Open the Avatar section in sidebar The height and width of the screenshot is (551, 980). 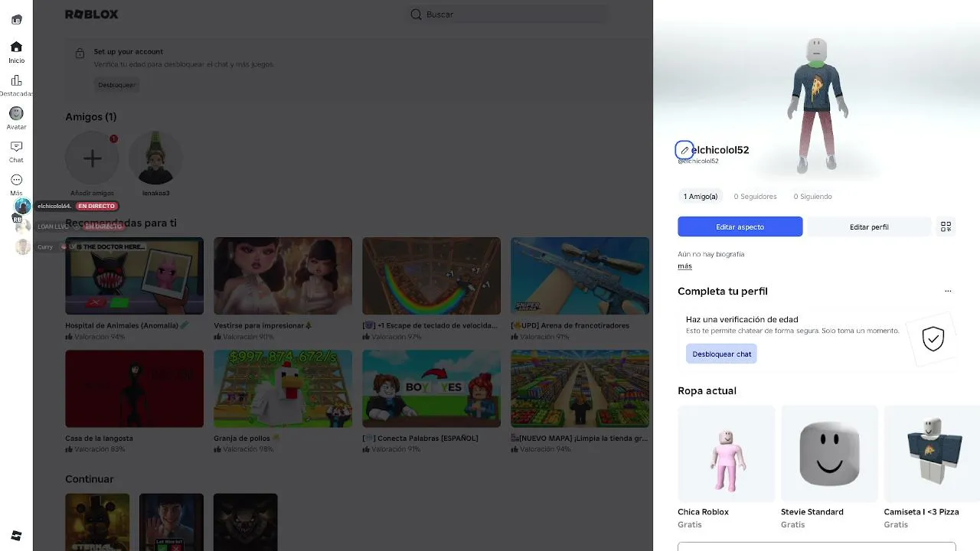pyautogui.click(x=16, y=113)
